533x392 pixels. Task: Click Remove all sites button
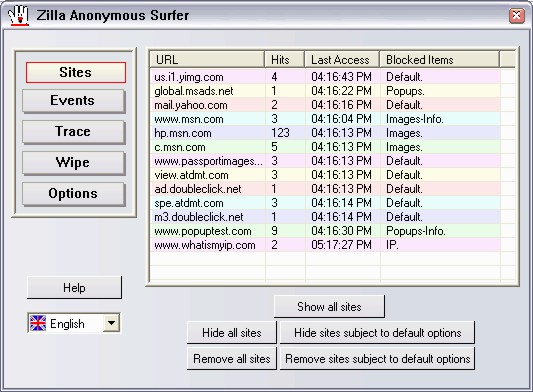[231, 359]
